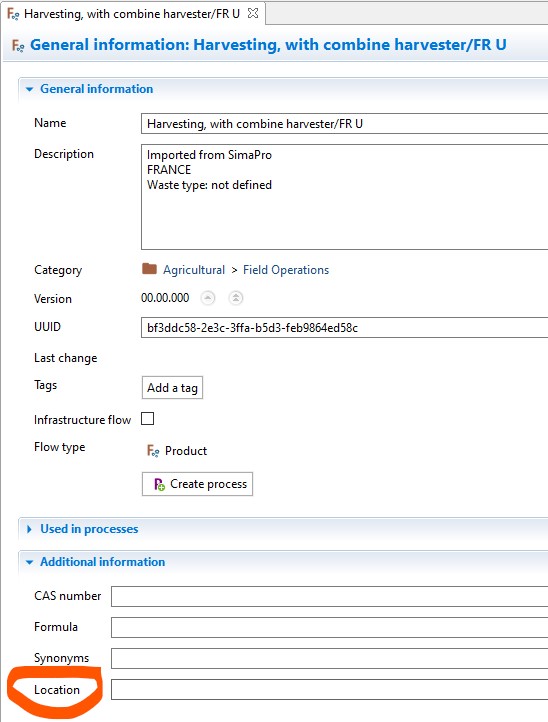This screenshot has width=548, height=722.
Task: Click the flow icon in editor tab
Action: pyautogui.click(x=13, y=14)
